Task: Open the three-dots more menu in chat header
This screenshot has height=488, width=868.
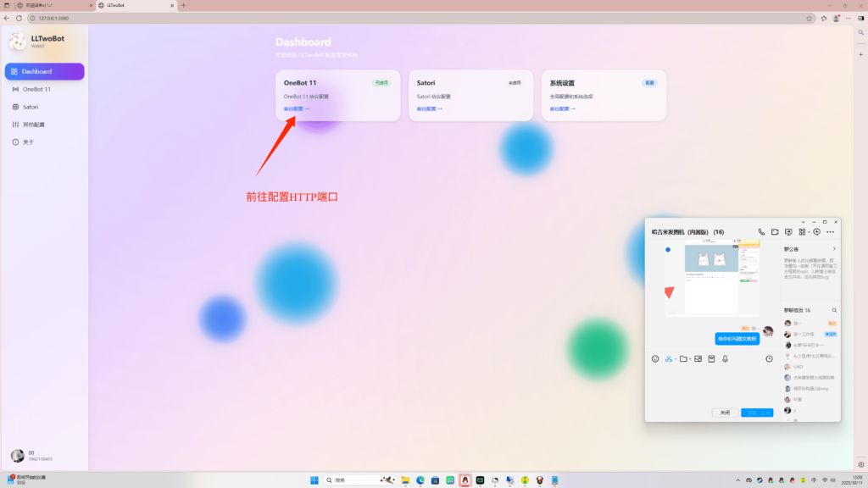Action: coord(830,231)
